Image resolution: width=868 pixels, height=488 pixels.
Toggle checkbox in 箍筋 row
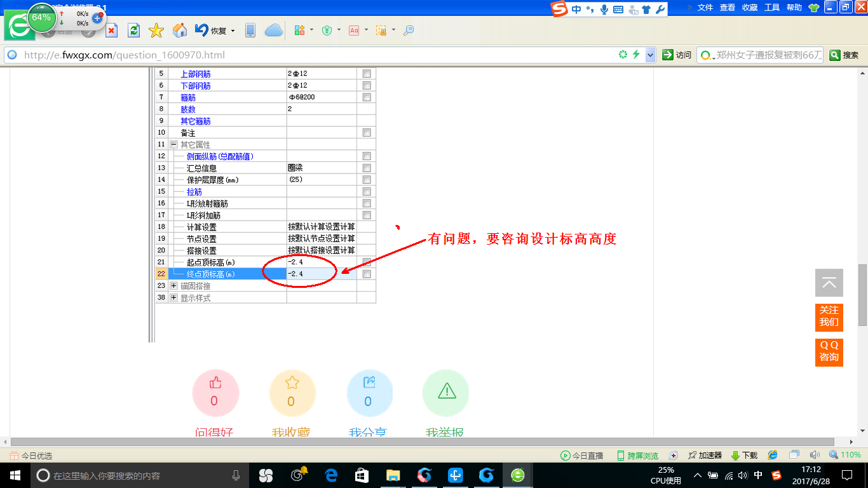coord(367,97)
